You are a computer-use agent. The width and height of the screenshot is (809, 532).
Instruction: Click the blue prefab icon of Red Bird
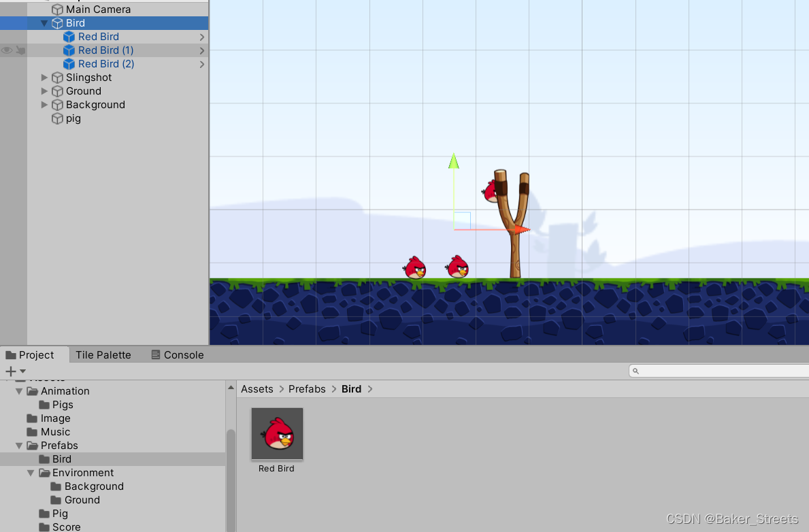pyautogui.click(x=69, y=37)
